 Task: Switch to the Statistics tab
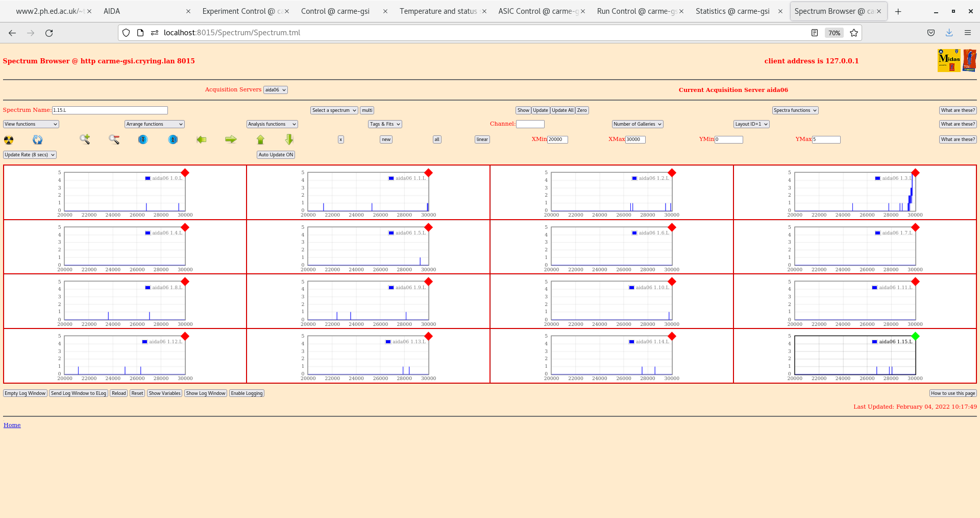(x=733, y=11)
